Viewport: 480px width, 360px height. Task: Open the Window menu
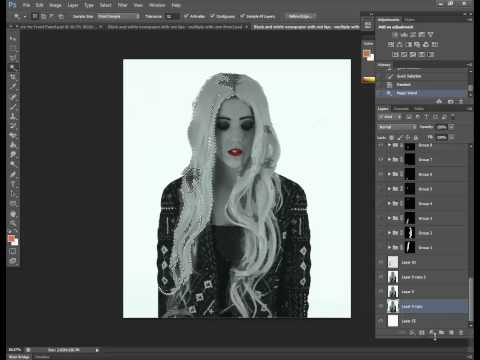coord(157,5)
